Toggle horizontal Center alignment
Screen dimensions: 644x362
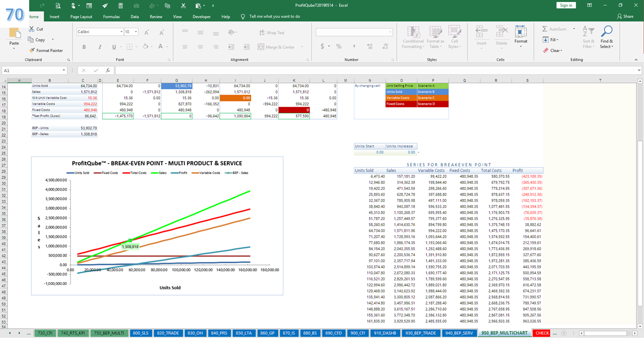(x=201, y=47)
